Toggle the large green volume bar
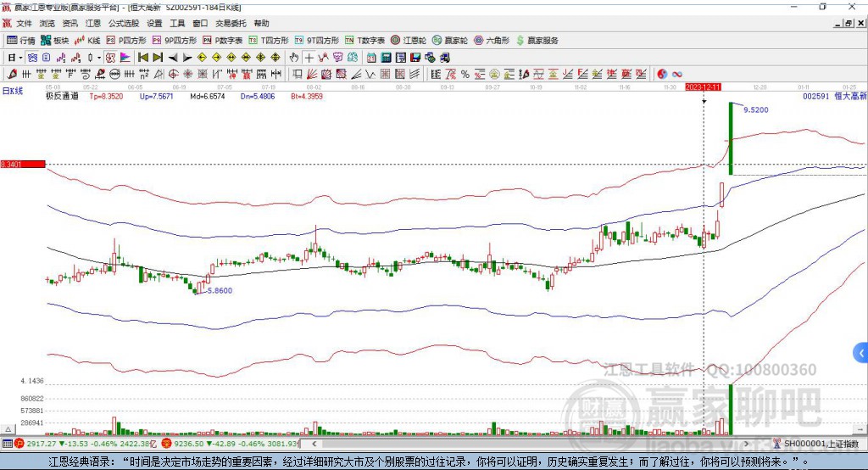868x470 pixels. (731, 410)
